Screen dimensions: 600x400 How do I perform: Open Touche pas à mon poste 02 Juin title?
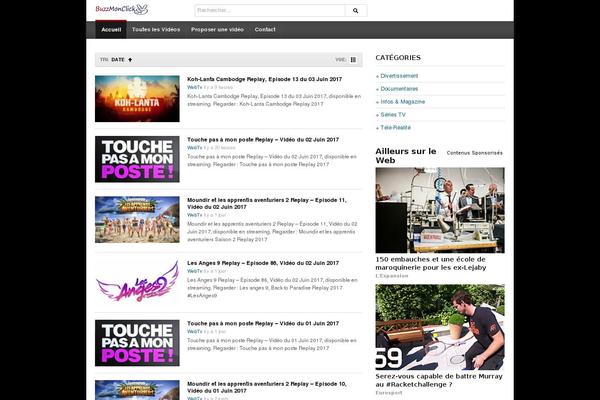263,140
